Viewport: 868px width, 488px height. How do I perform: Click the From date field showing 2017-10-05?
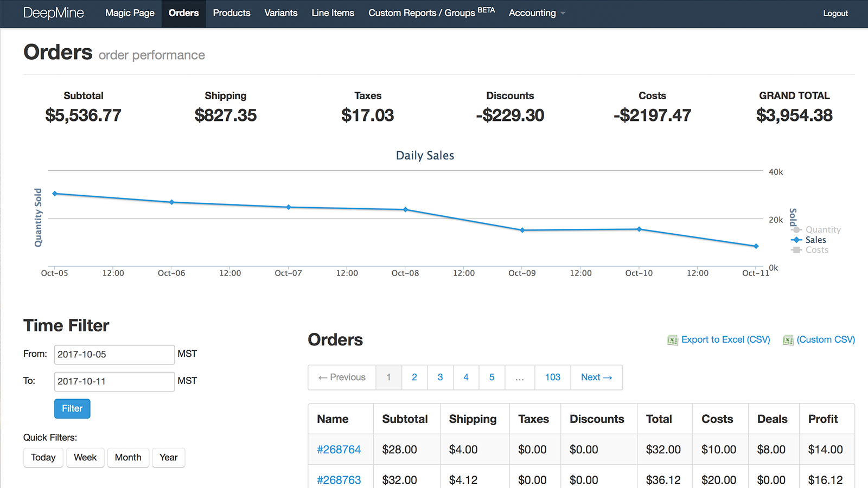pyautogui.click(x=114, y=355)
